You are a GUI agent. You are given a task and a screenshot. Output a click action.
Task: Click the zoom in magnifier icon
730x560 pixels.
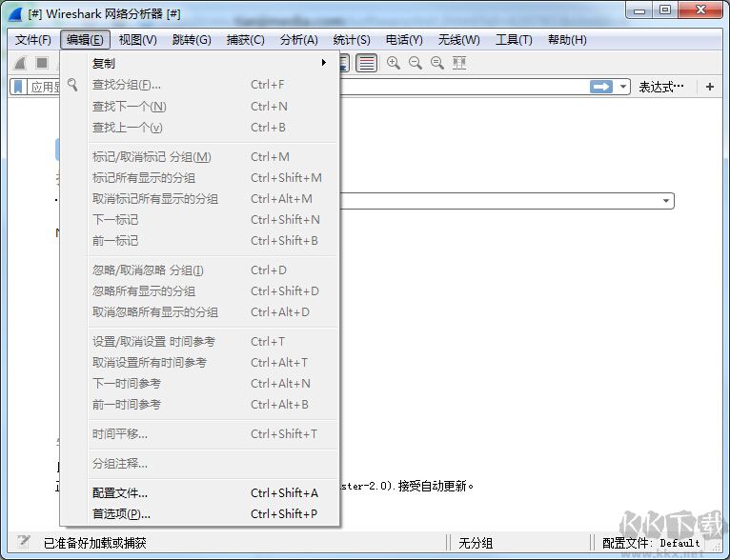tap(394, 63)
